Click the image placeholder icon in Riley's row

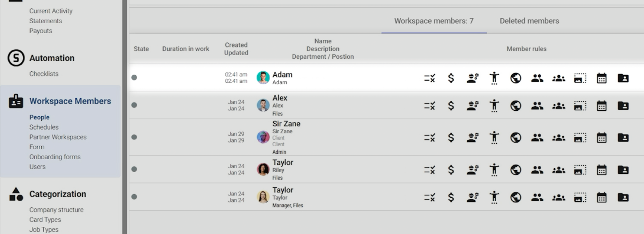tap(580, 170)
